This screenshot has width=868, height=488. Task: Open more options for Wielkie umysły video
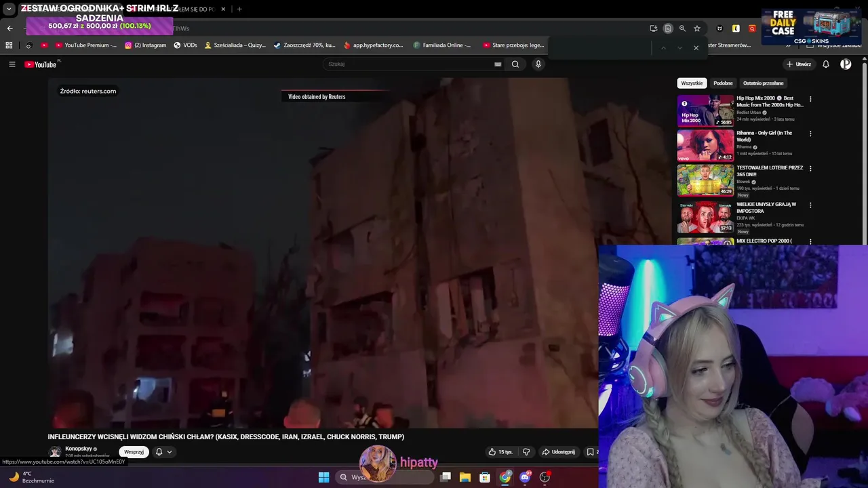tap(810, 205)
